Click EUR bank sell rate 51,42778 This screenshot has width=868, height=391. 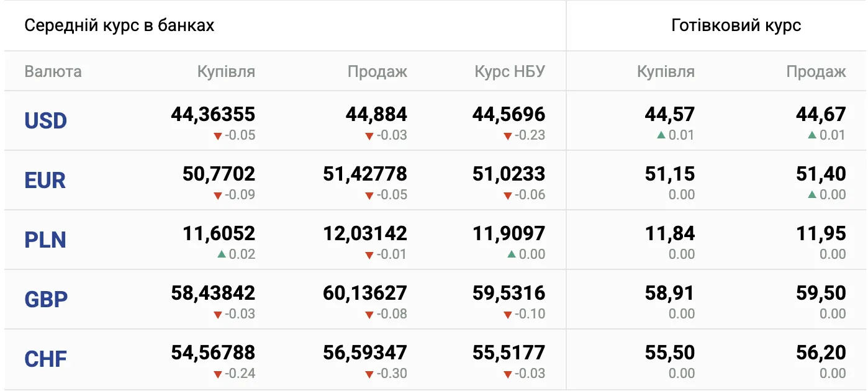tap(365, 174)
